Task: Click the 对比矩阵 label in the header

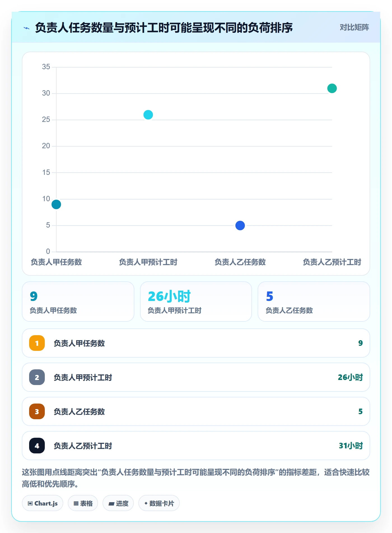Action: [x=354, y=27]
